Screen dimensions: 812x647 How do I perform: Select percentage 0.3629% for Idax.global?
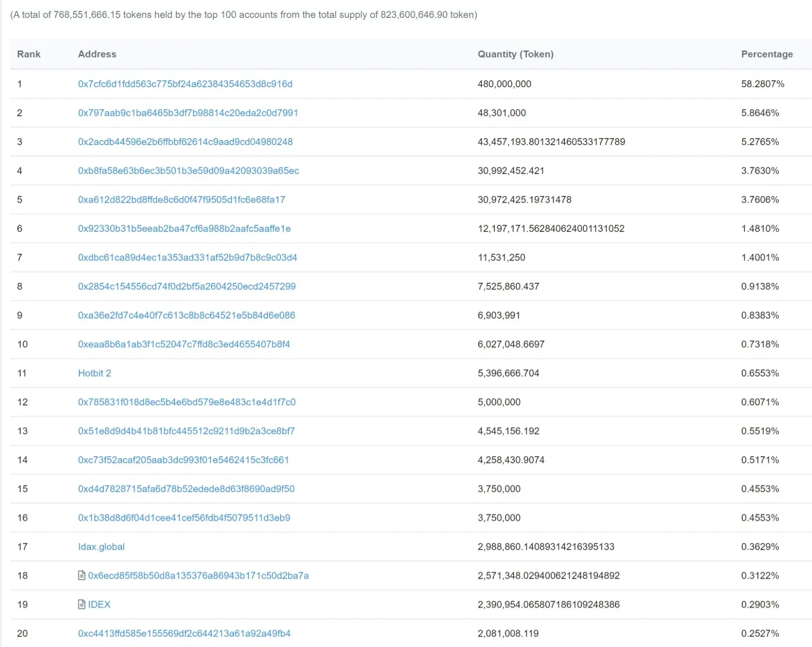pyautogui.click(x=760, y=547)
